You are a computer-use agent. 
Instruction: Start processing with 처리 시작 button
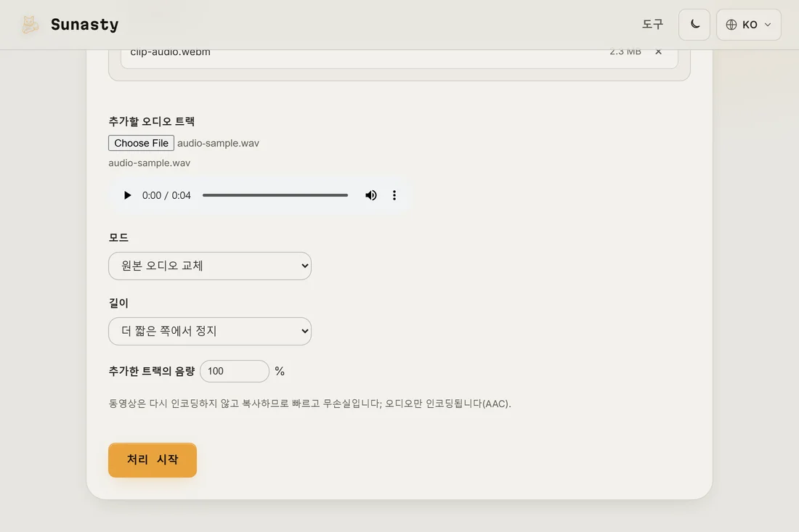click(153, 460)
